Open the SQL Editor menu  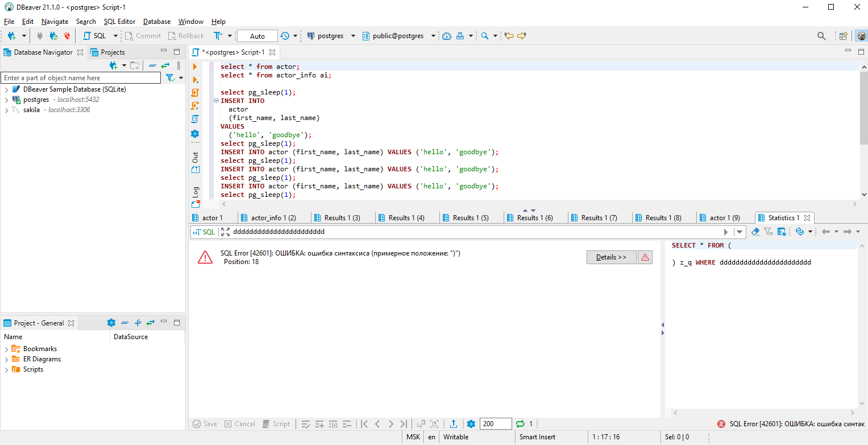(x=119, y=21)
